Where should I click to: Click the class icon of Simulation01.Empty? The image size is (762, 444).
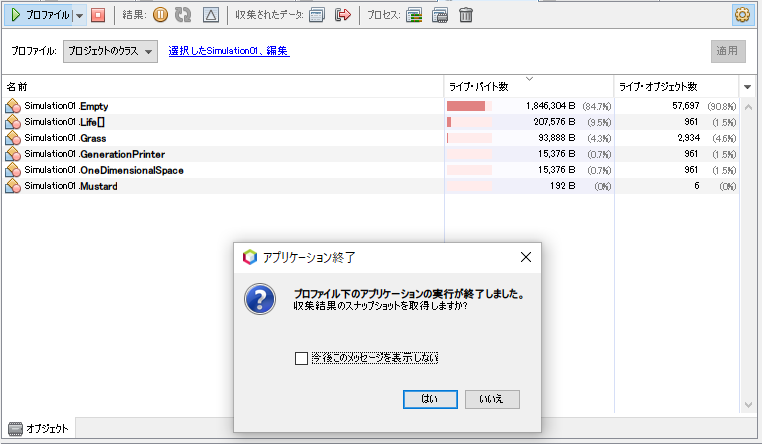click(x=13, y=106)
